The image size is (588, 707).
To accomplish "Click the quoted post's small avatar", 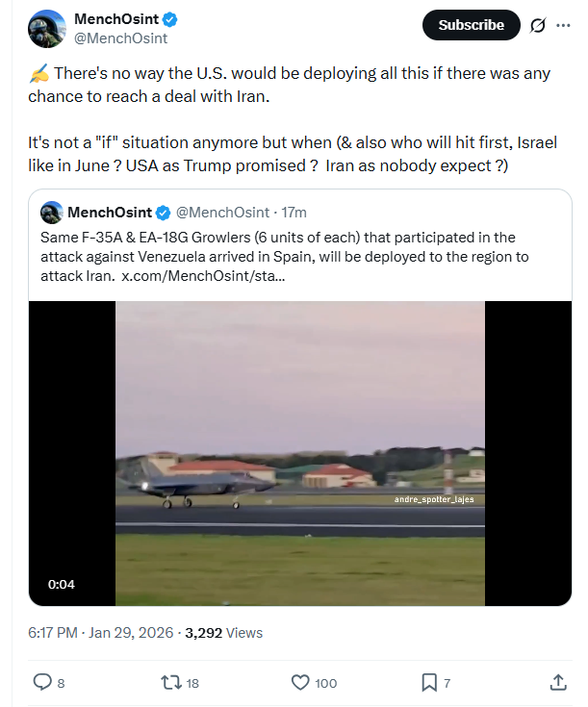I will pyautogui.click(x=51, y=213).
